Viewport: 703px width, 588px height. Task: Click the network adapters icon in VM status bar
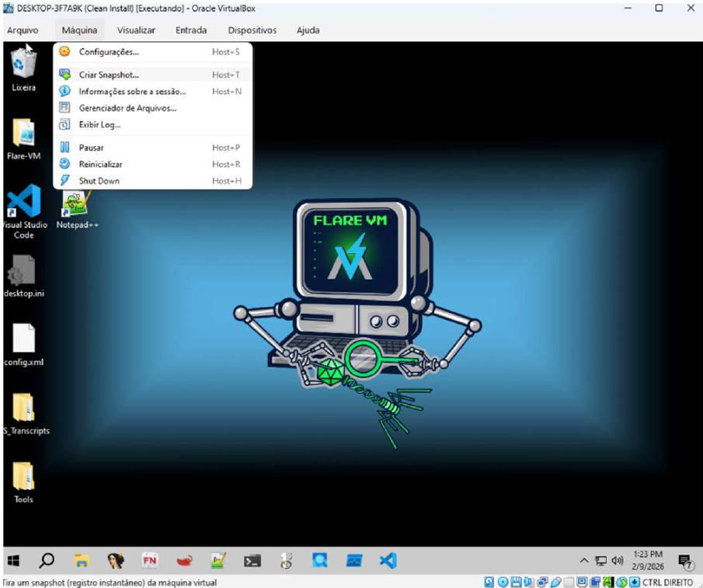[542, 581]
